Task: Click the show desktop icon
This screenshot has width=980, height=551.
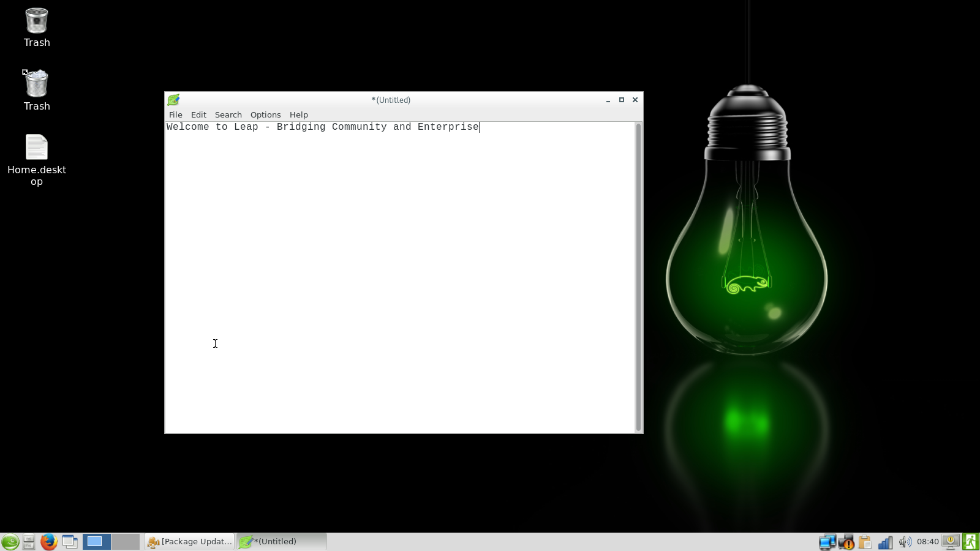Action: coord(70,542)
